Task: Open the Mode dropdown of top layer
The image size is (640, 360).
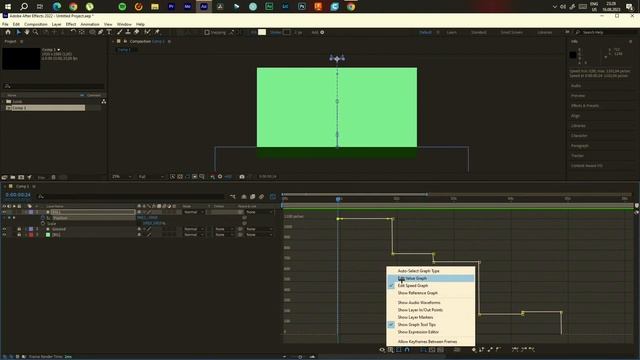Action: click(194, 212)
